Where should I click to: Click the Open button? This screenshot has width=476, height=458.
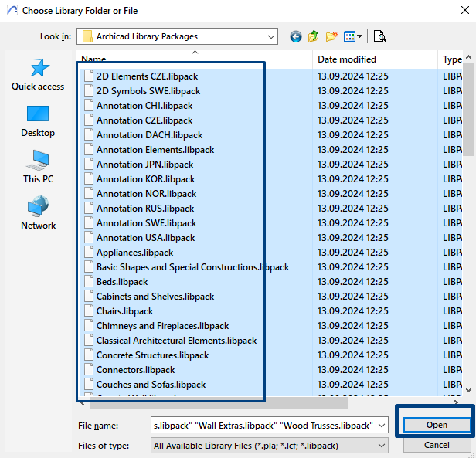coord(437,425)
